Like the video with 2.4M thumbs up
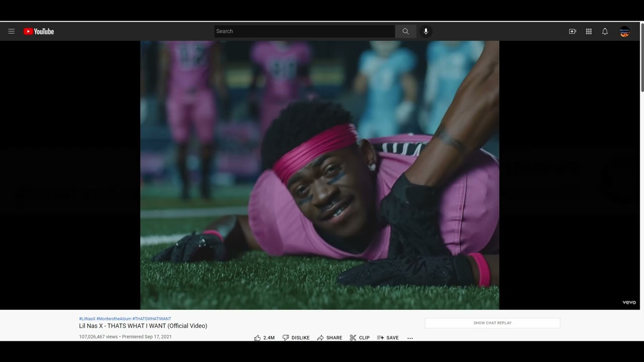 [264, 337]
